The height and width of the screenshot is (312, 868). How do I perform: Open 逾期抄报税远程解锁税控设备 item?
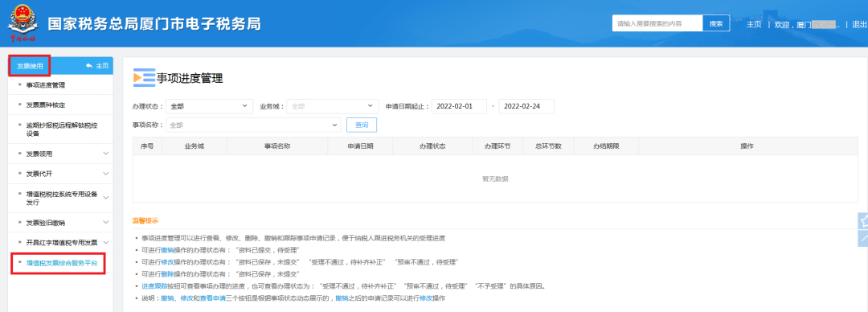(x=61, y=129)
